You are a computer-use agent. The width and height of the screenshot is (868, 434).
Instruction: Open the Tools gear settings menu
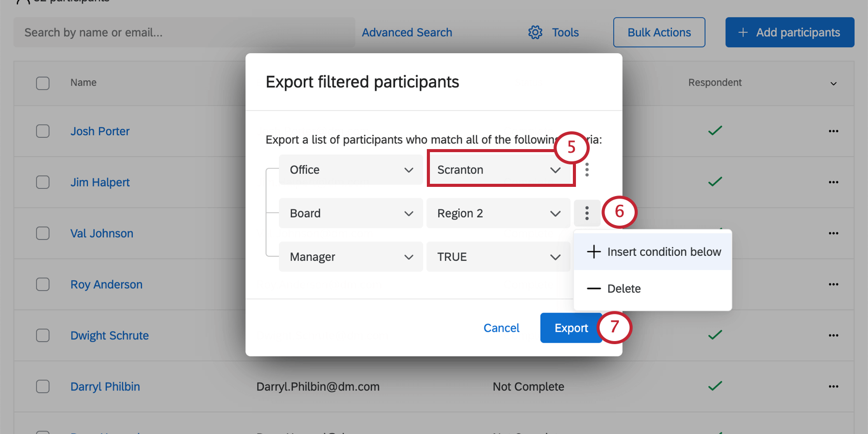(535, 32)
